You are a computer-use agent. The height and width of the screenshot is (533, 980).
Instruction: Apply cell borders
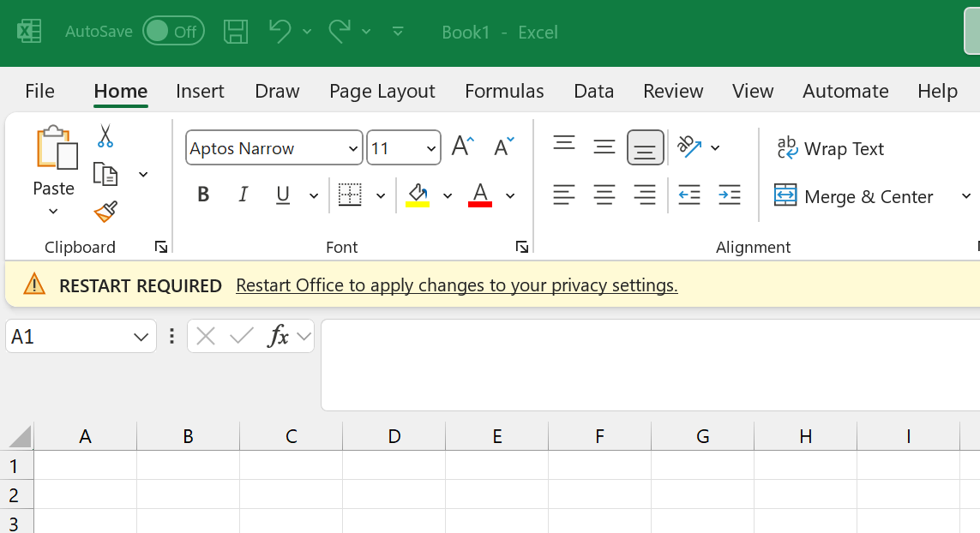350,195
